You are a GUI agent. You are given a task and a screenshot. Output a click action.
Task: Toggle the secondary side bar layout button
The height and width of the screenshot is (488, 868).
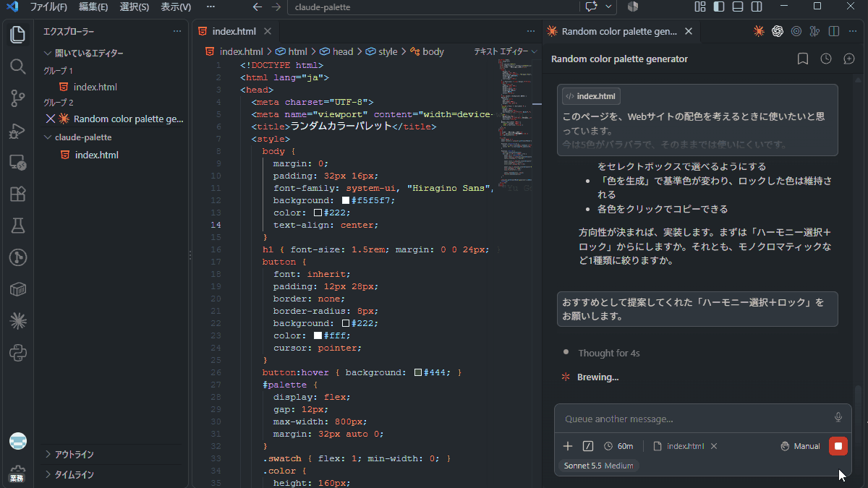click(756, 7)
